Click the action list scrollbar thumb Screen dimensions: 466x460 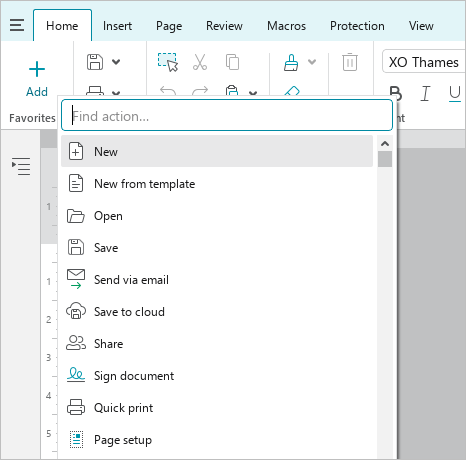385,159
